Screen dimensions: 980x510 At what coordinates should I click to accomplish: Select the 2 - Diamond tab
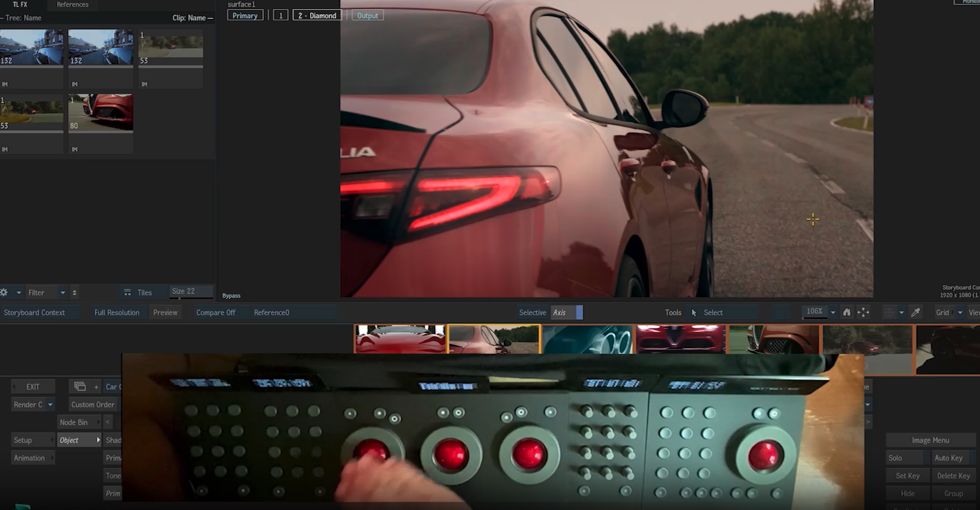click(x=317, y=16)
